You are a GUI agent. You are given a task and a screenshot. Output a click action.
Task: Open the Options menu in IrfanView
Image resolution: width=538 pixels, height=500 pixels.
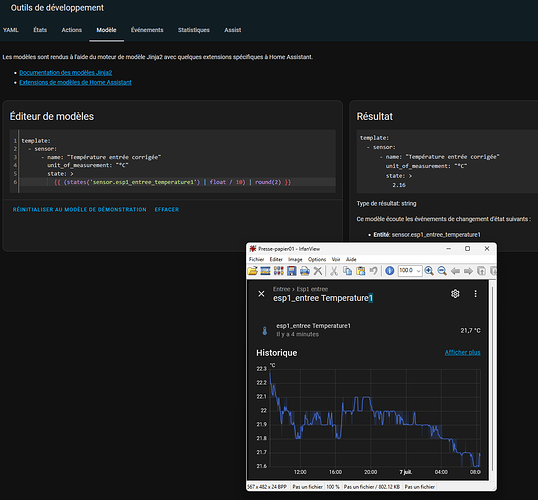point(317,259)
